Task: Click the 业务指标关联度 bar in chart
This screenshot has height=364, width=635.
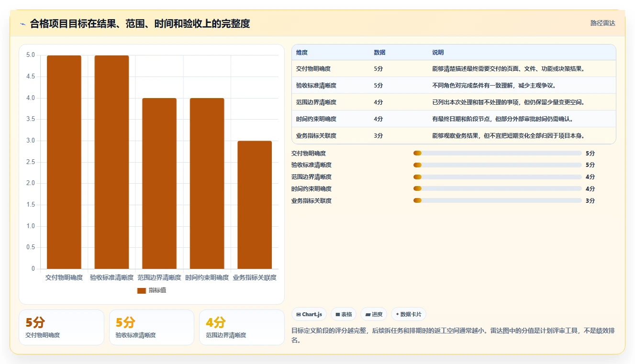Action: coord(255,205)
